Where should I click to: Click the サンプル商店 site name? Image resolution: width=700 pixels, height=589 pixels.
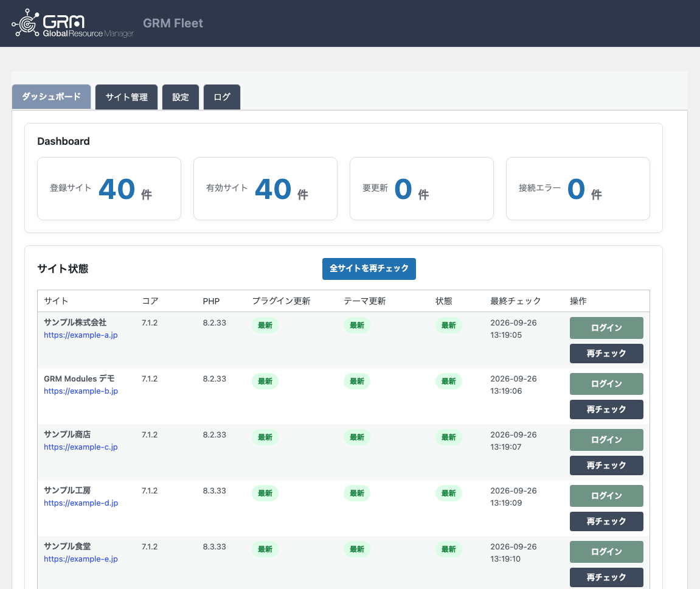click(x=67, y=434)
